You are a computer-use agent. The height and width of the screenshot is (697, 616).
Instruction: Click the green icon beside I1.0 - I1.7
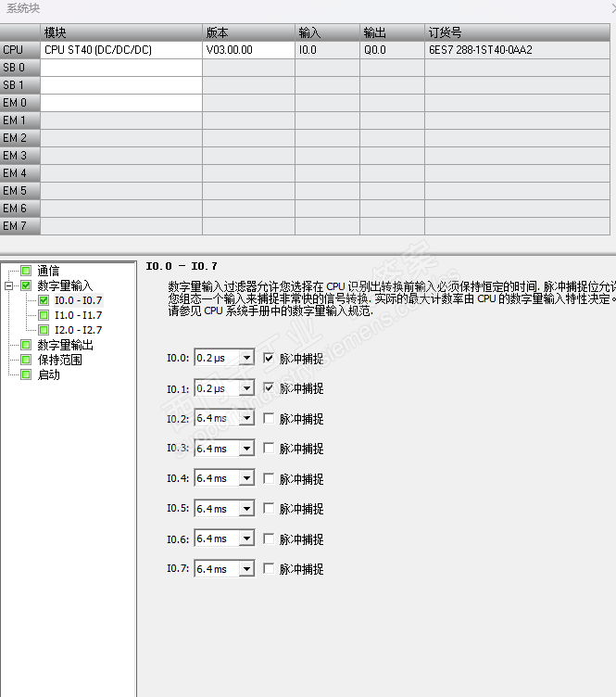pos(44,315)
